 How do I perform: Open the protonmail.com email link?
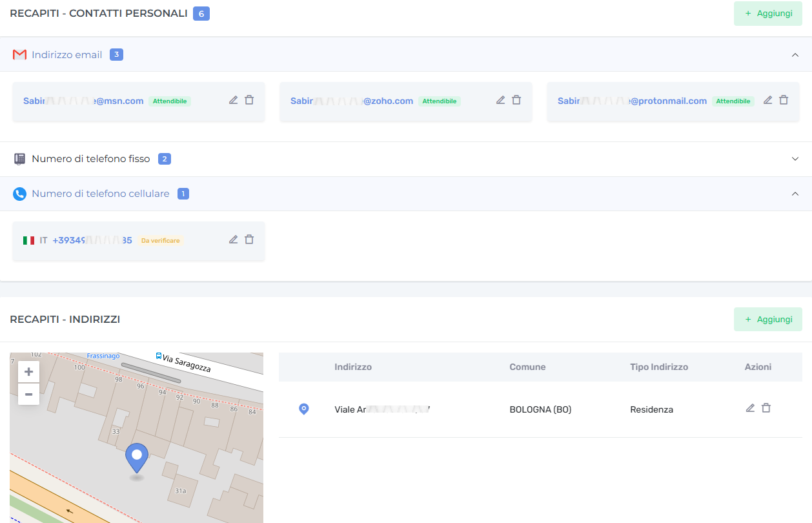tap(633, 101)
